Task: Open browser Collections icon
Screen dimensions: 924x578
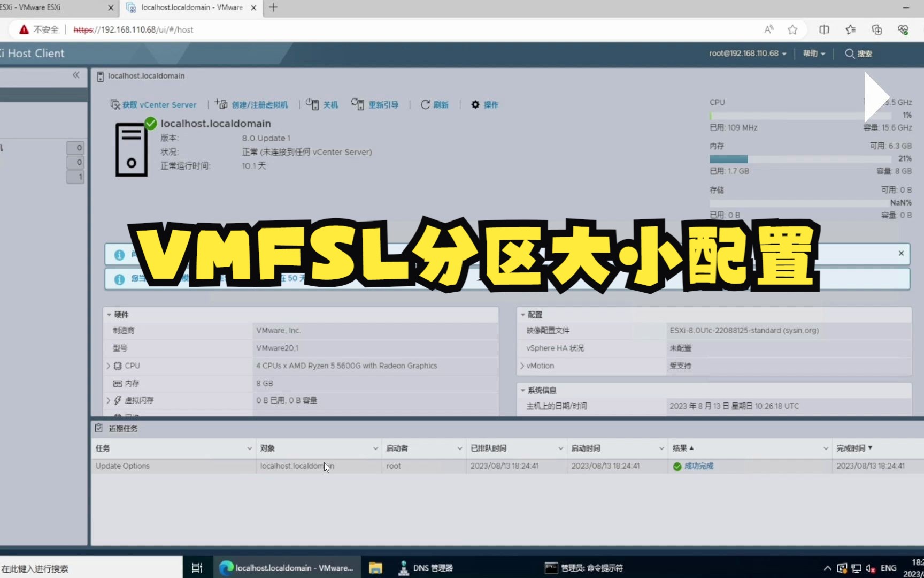Action: point(876,29)
